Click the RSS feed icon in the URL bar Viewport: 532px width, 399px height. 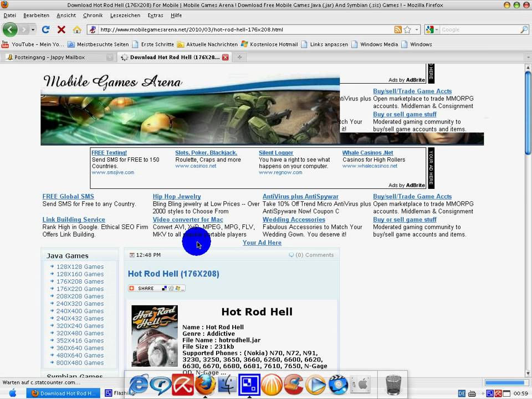point(398,29)
